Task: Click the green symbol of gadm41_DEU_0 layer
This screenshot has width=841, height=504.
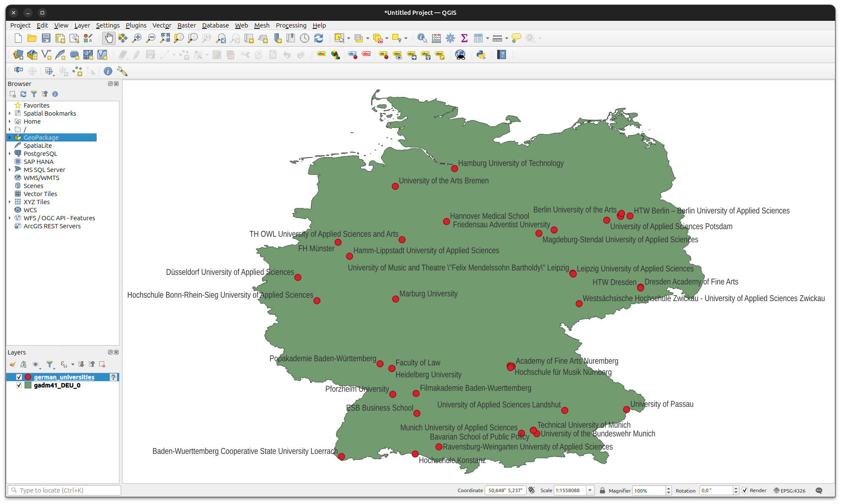Action: tap(28, 385)
